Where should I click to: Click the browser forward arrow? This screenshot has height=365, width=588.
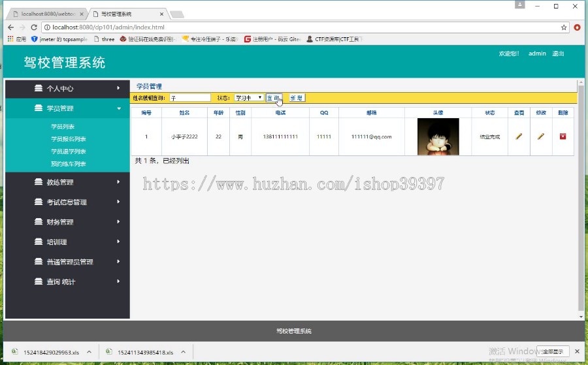click(22, 27)
